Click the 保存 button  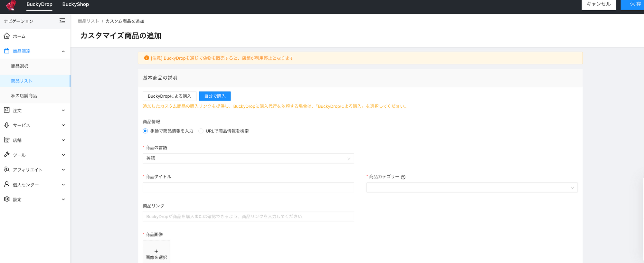coord(633,5)
